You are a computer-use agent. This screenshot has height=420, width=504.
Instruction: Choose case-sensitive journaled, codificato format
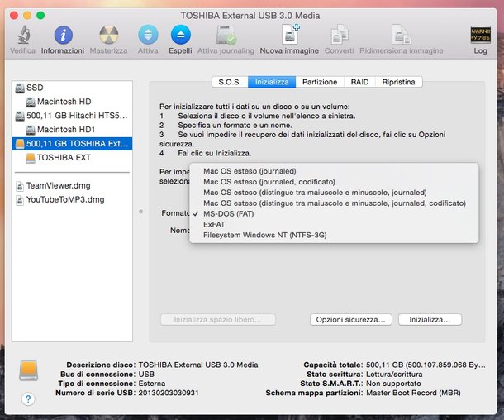(x=334, y=203)
